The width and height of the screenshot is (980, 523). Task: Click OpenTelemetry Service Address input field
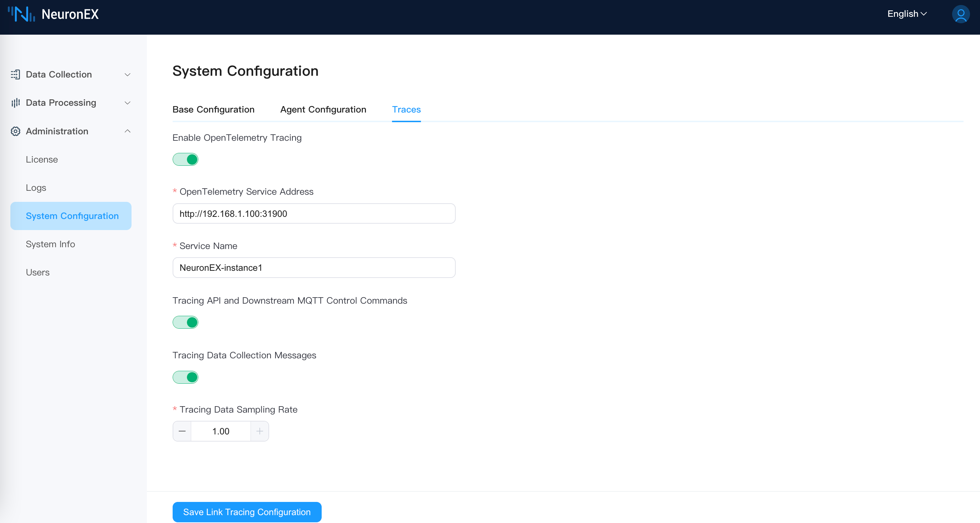click(315, 213)
